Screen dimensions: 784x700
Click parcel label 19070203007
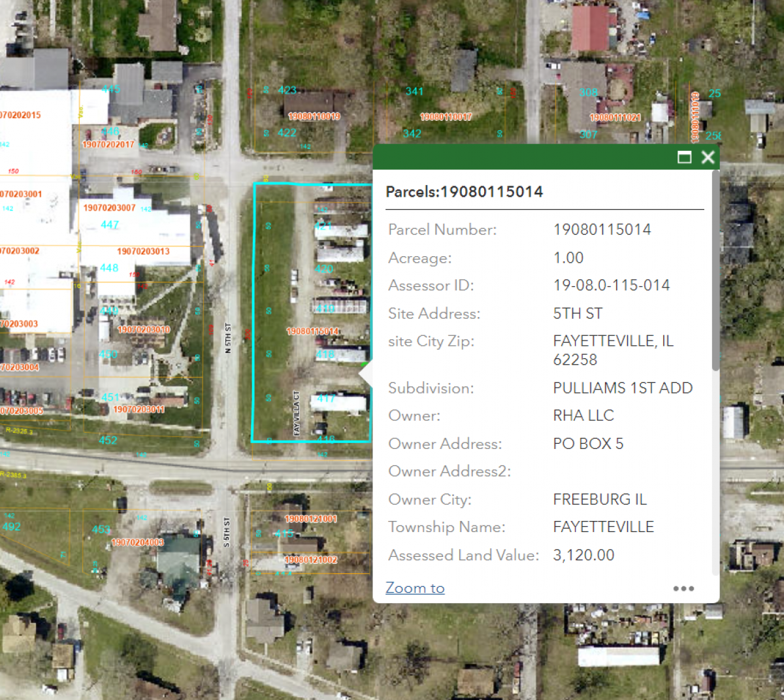(x=109, y=208)
